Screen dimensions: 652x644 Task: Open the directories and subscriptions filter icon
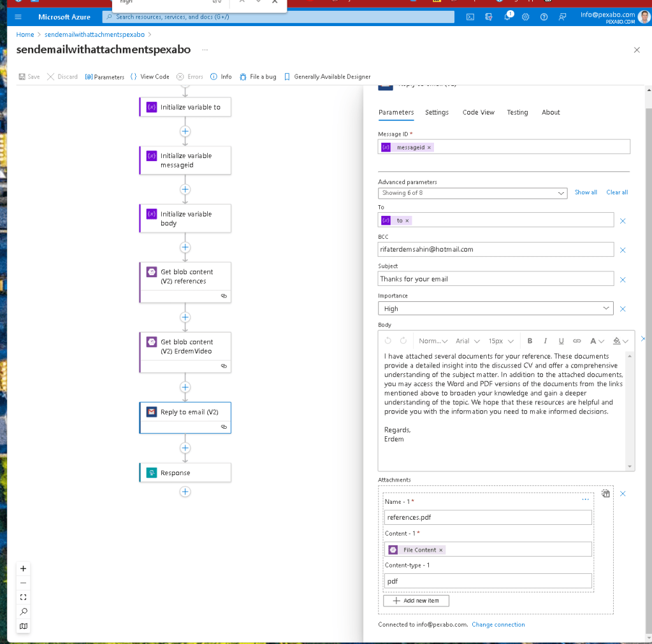tap(489, 17)
